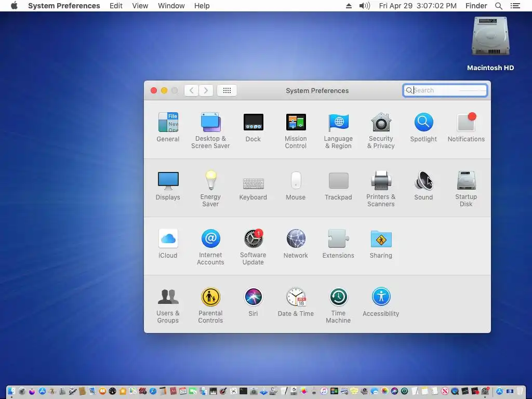Image resolution: width=532 pixels, height=399 pixels.
Task: Open the iCloud preference pane
Action: click(168, 244)
